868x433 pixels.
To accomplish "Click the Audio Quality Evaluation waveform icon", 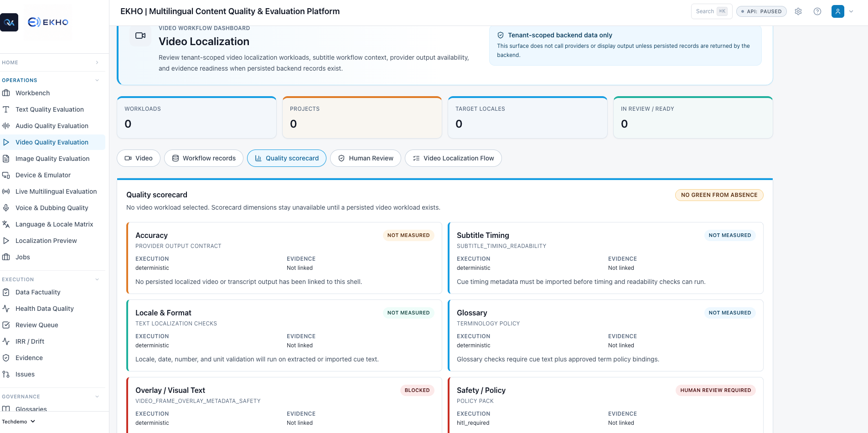I will point(6,126).
